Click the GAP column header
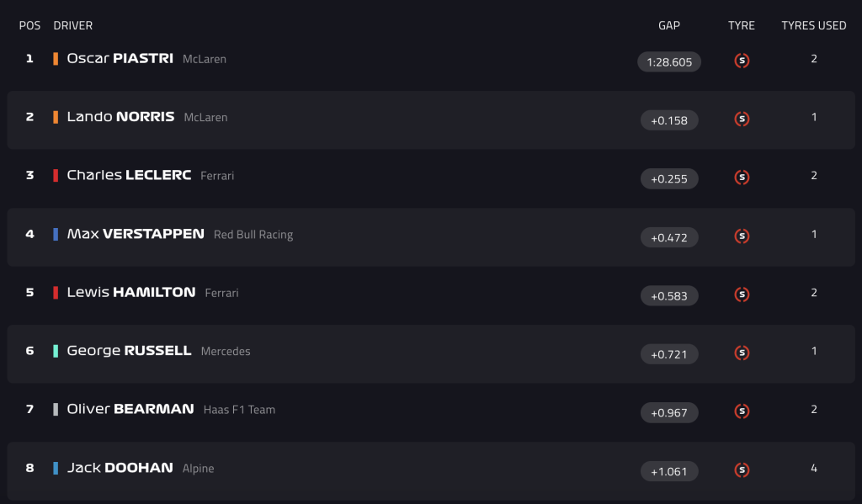 click(x=669, y=25)
